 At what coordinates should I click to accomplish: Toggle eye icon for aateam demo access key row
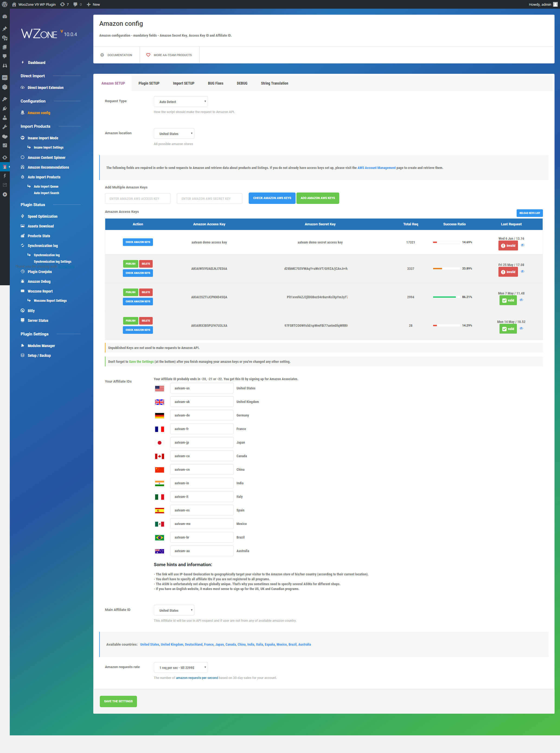click(x=522, y=245)
